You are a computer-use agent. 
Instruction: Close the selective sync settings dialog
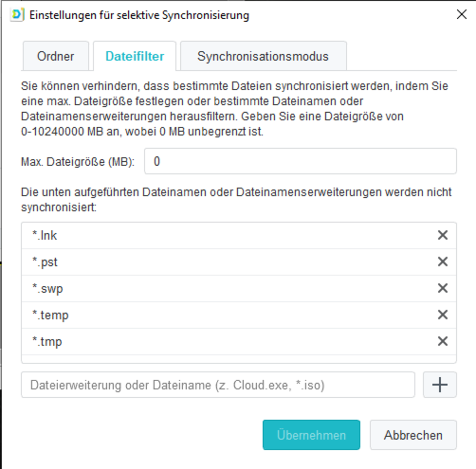pyautogui.click(x=461, y=14)
